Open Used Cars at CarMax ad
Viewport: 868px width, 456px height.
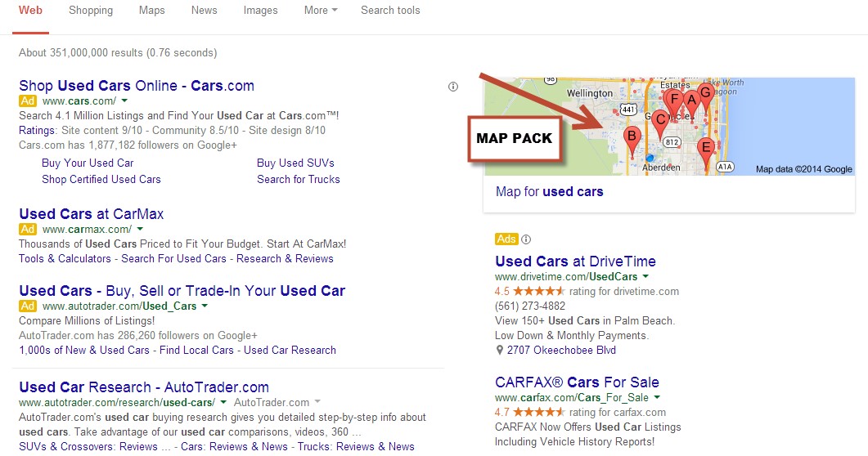tap(92, 214)
